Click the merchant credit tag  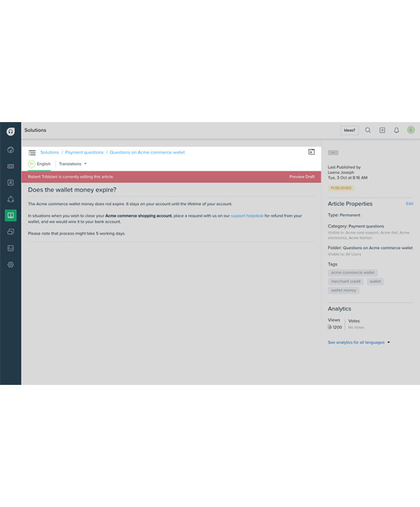pos(346,282)
